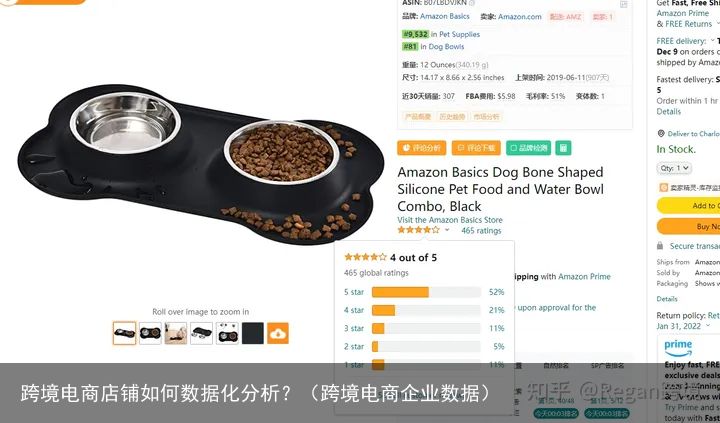Click the 评论下载 review download button

[x=476, y=148]
